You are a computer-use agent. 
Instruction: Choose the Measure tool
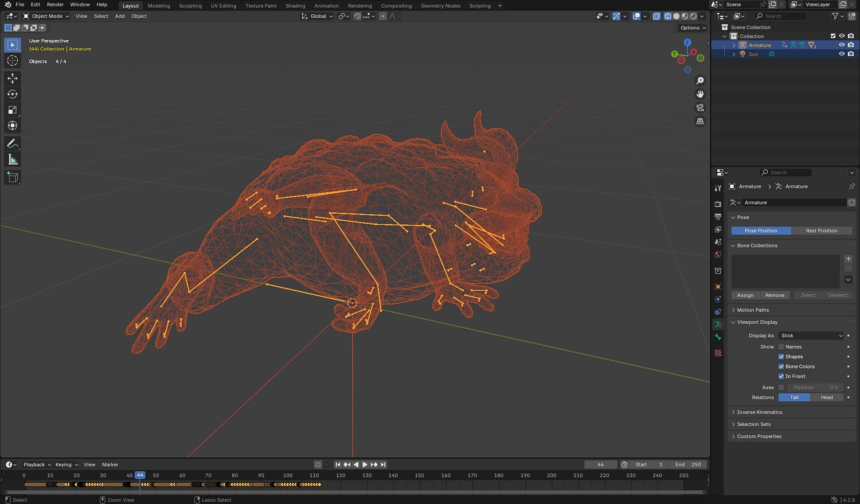click(12, 160)
